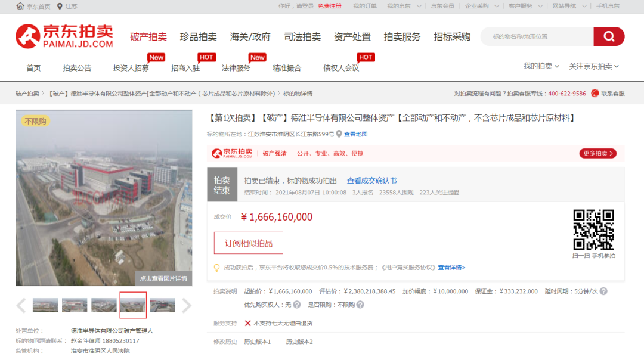Select the second image thumbnail

(x=75, y=305)
